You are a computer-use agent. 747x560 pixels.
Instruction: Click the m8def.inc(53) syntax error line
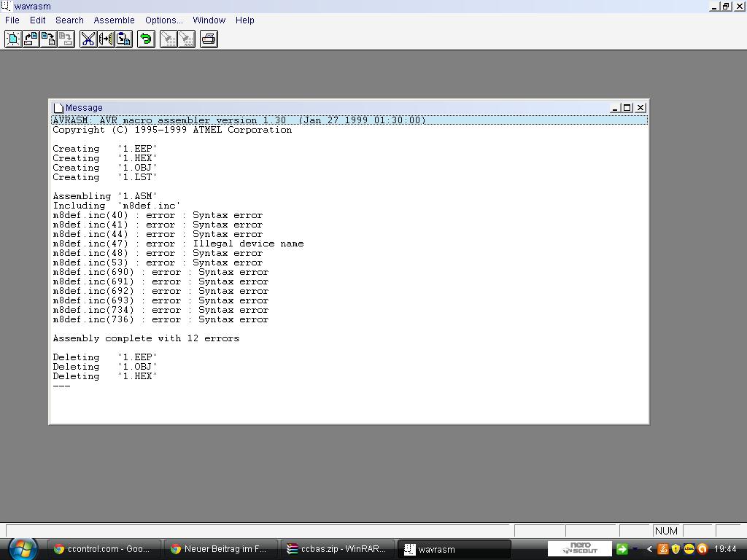point(158,262)
